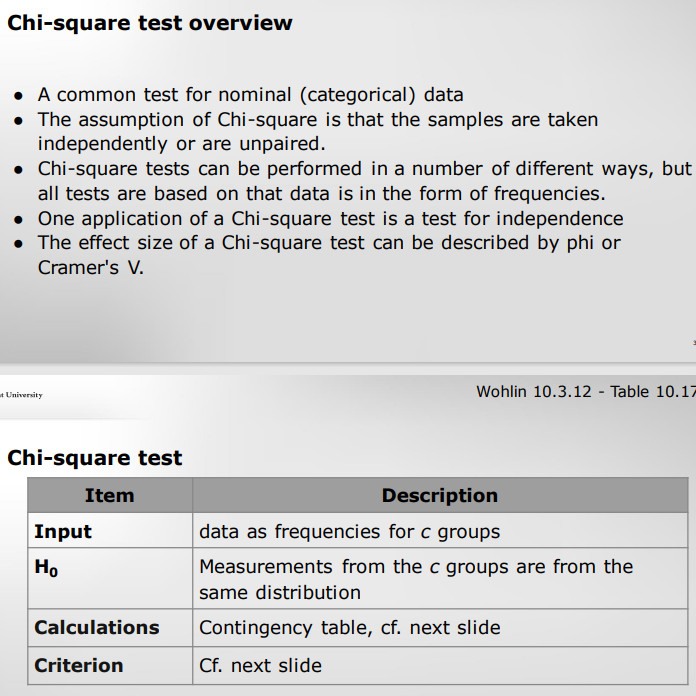Click the bullet mentioning data as frequencies

pos(364,181)
